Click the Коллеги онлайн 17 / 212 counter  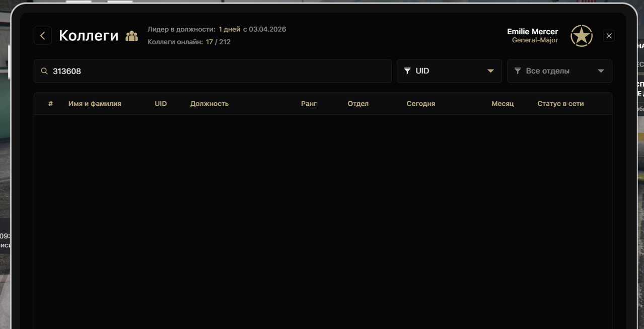tap(189, 42)
